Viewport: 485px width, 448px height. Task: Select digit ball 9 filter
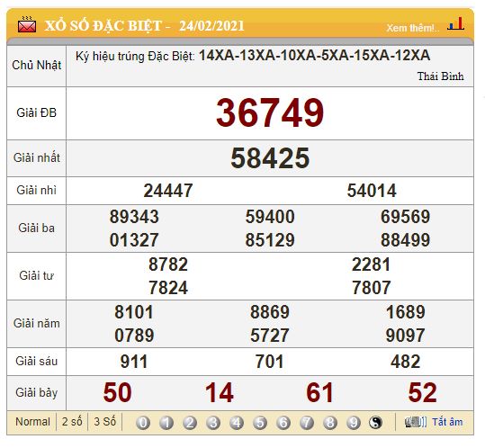[x=354, y=423]
